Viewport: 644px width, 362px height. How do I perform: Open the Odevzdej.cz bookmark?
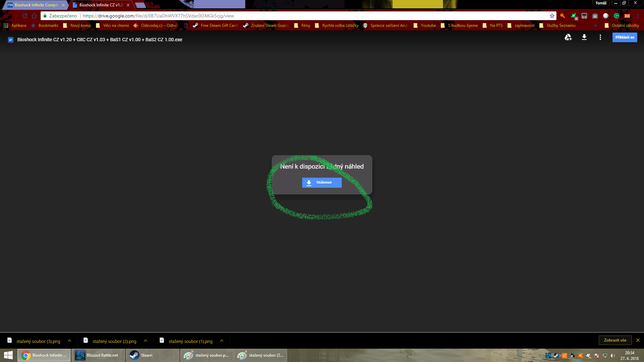pos(156,25)
